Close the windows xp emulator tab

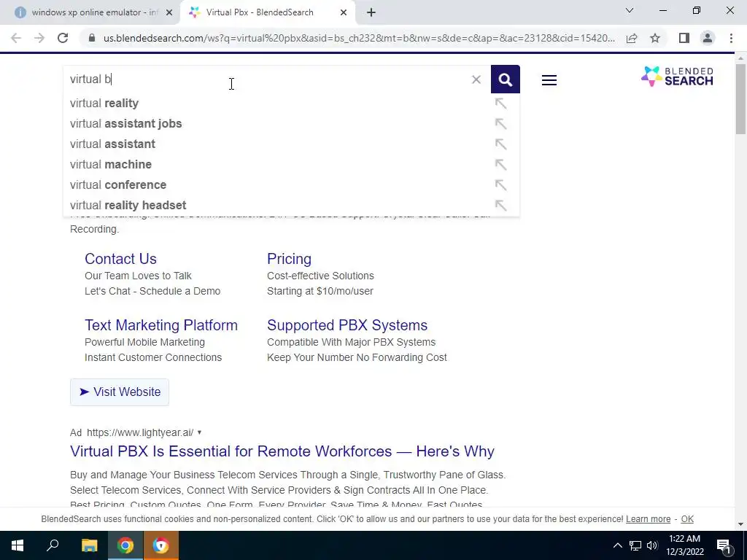169,13
